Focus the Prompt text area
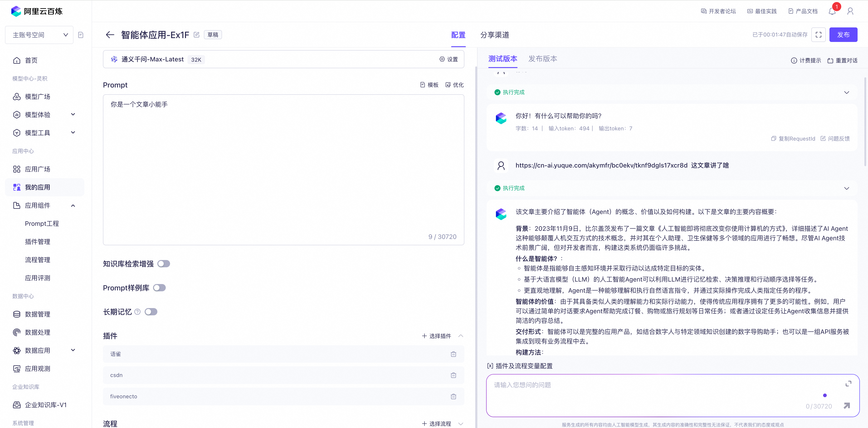Screen dimensions: 868x428 [283, 170]
